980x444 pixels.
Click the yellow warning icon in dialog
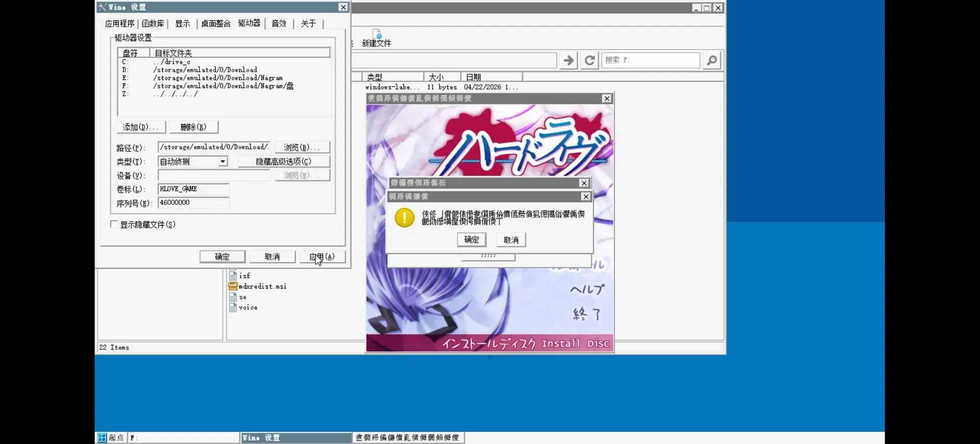pos(404,218)
